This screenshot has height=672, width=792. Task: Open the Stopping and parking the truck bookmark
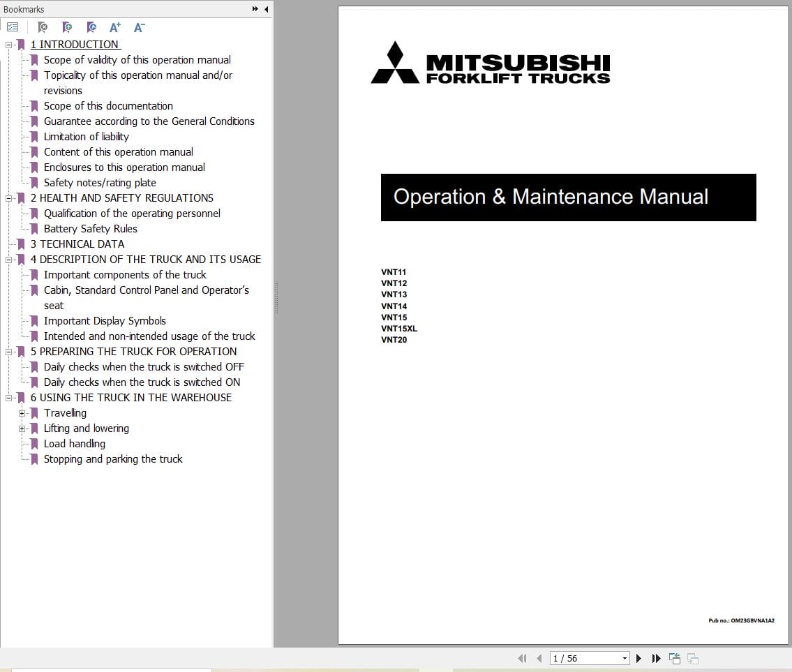(x=113, y=458)
